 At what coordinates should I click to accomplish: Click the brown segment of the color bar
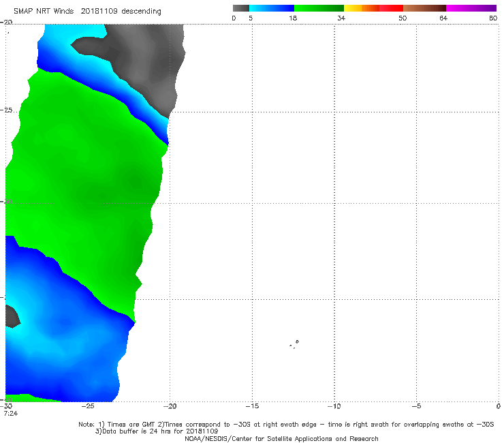coord(424,8)
